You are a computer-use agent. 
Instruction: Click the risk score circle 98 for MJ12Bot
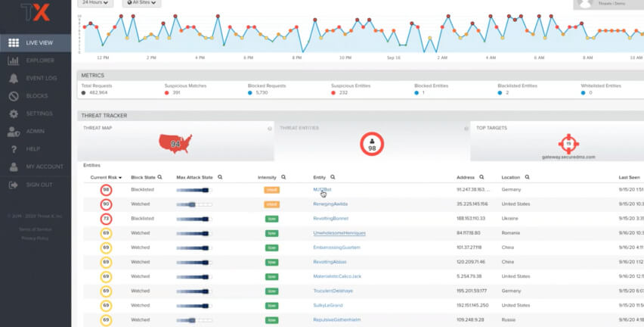[x=106, y=190]
